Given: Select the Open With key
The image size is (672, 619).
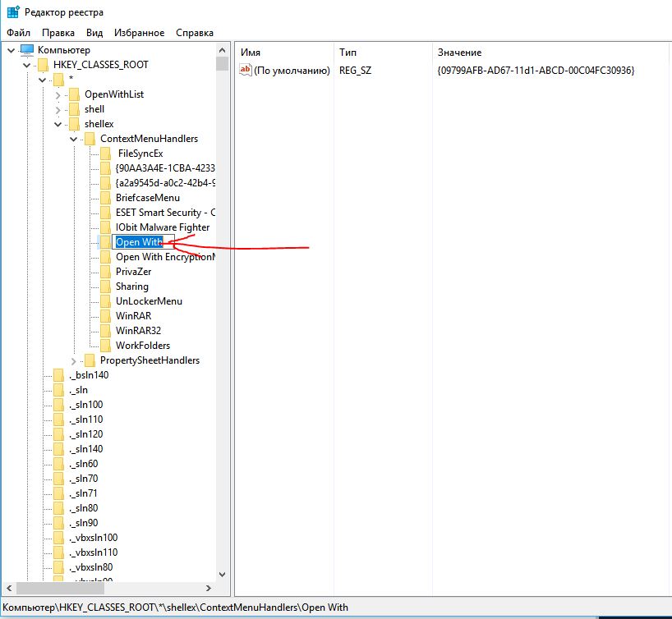Looking at the screenshot, I should [140, 242].
